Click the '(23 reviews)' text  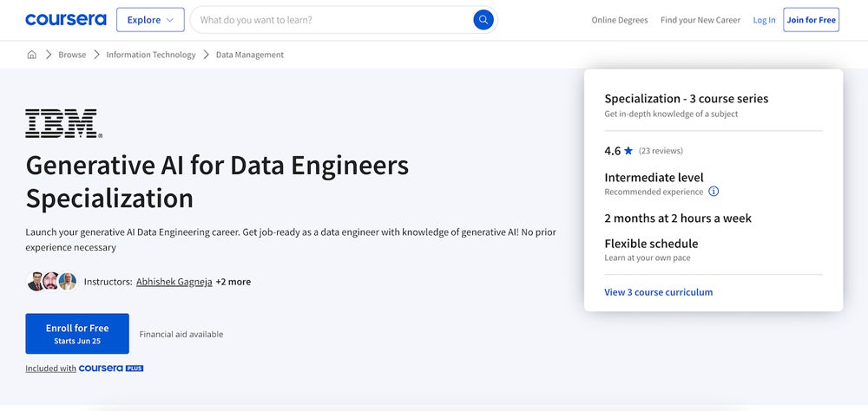(661, 151)
